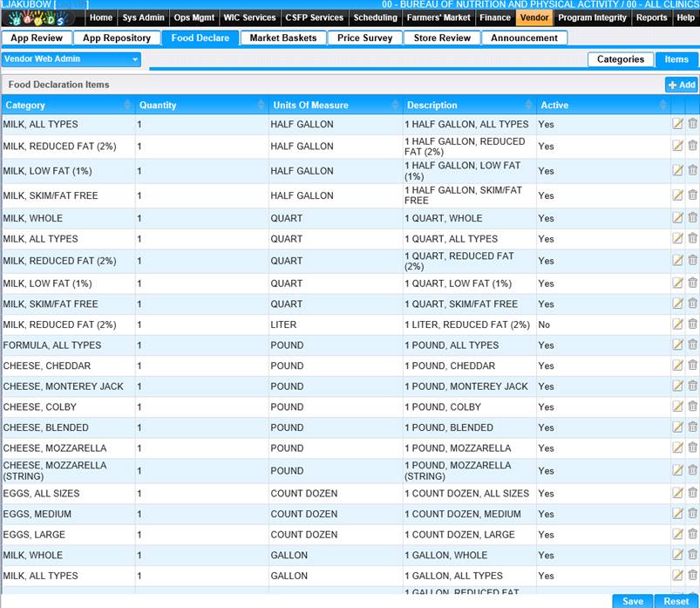This screenshot has width=700, height=608.
Task: Delete the 1 HALF GALLON, ALL TYPES row
Action: 692,124
